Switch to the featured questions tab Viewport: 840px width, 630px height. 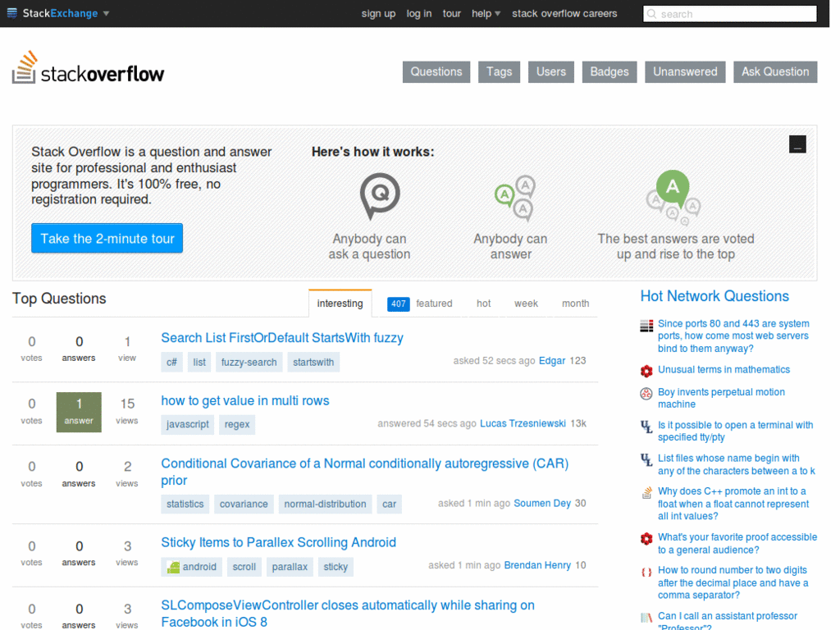pos(434,304)
